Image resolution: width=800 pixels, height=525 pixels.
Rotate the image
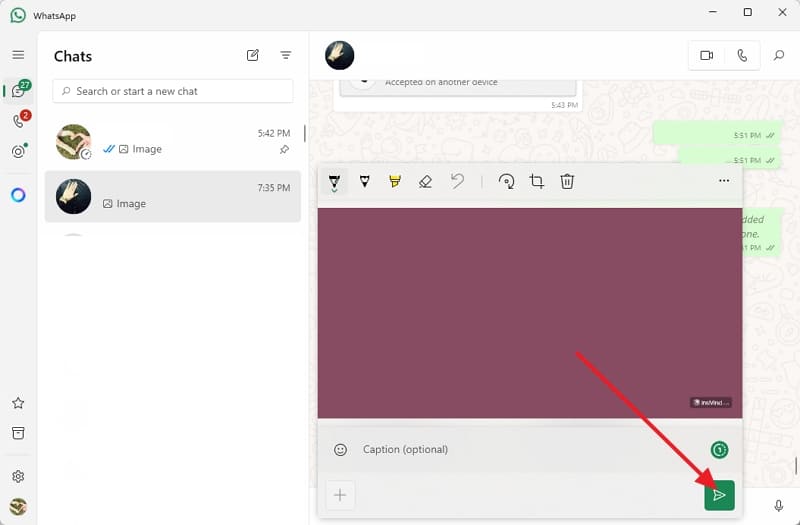[x=507, y=181]
